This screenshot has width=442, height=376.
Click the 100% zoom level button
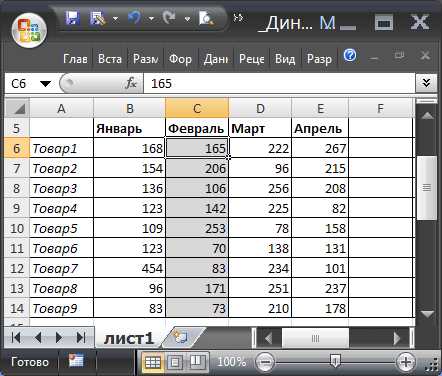tap(231, 362)
